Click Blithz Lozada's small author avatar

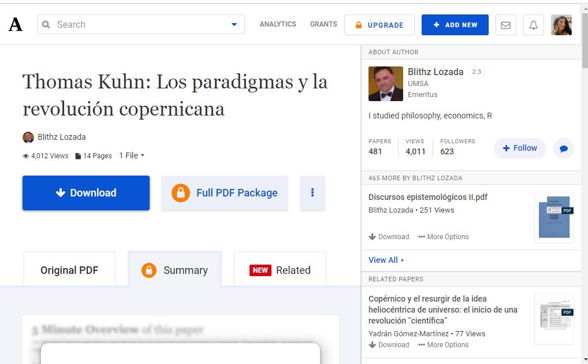(x=28, y=138)
